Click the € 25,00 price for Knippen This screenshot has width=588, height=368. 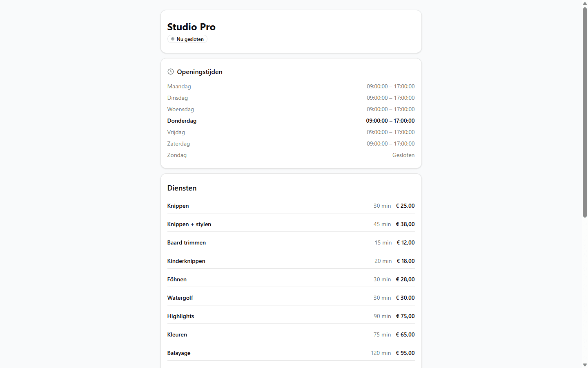pos(405,206)
